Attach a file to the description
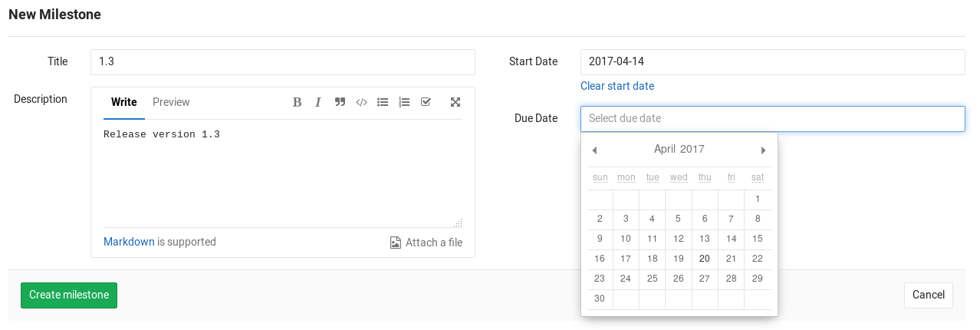 426,243
